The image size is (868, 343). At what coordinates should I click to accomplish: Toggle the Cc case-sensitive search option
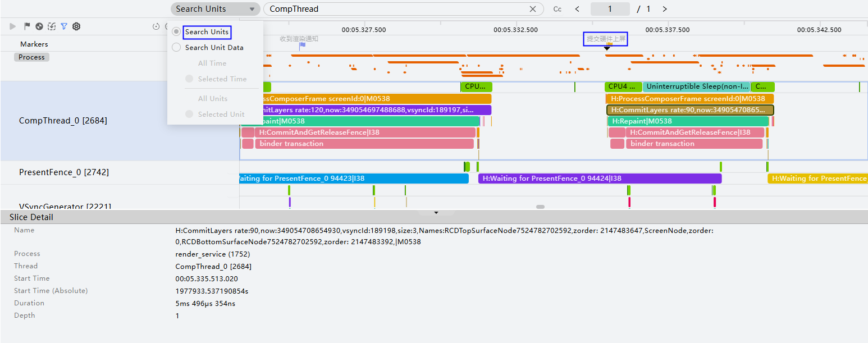[558, 9]
